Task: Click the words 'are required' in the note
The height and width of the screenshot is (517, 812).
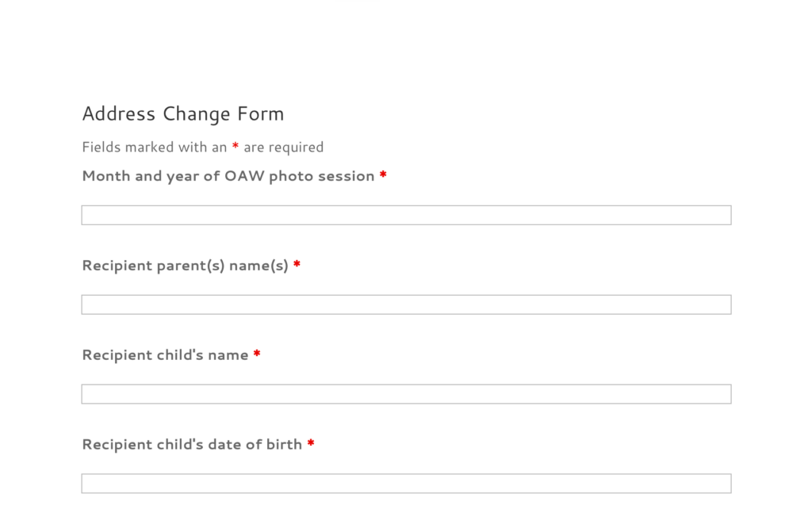Action: coord(283,147)
